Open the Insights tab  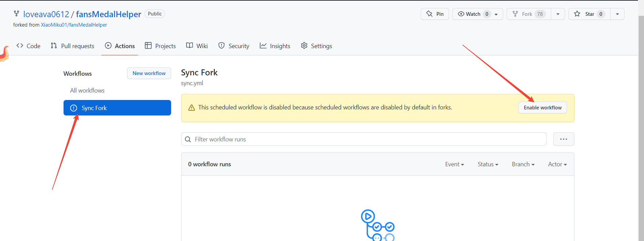tap(275, 46)
